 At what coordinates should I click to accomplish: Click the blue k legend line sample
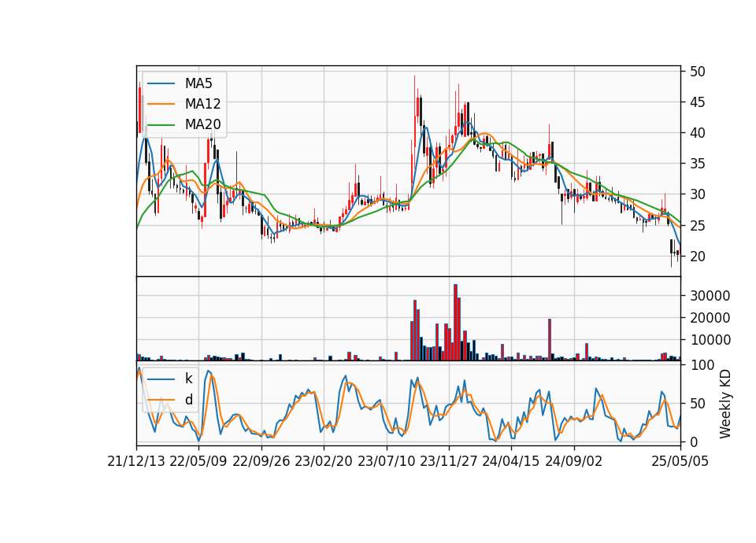tap(161, 379)
